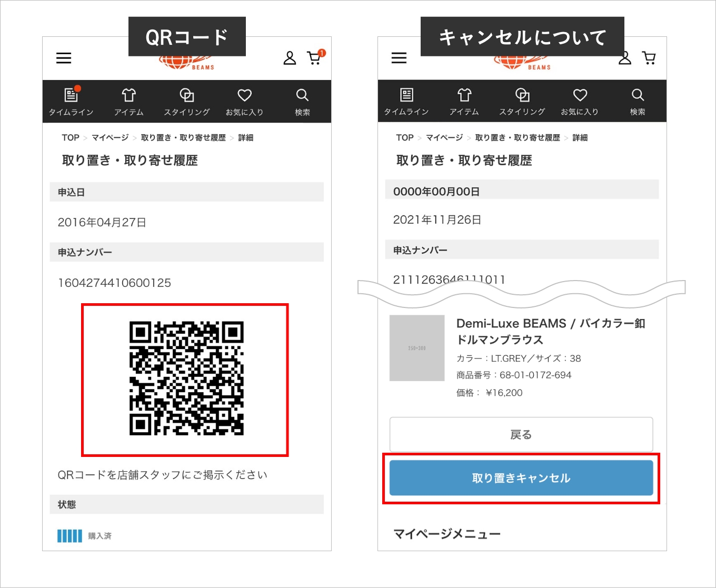This screenshot has width=716, height=588.
Task: Select アイテム tab in left screen
Action: tap(129, 102)
